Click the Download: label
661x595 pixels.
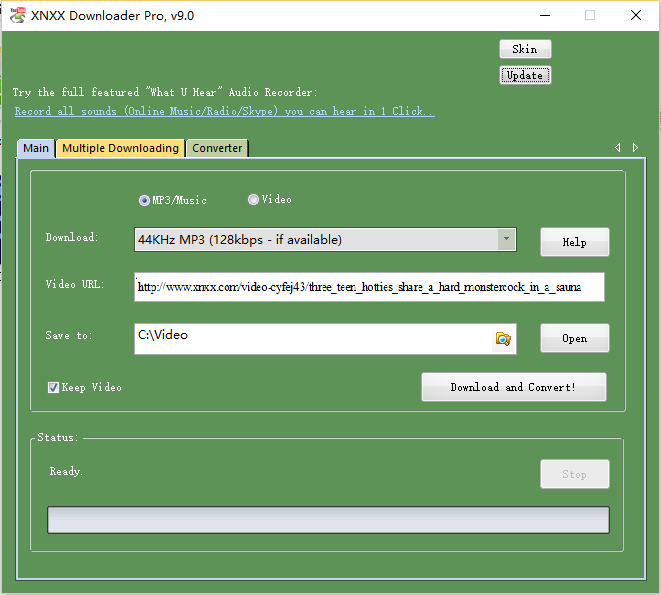point(72,237)
